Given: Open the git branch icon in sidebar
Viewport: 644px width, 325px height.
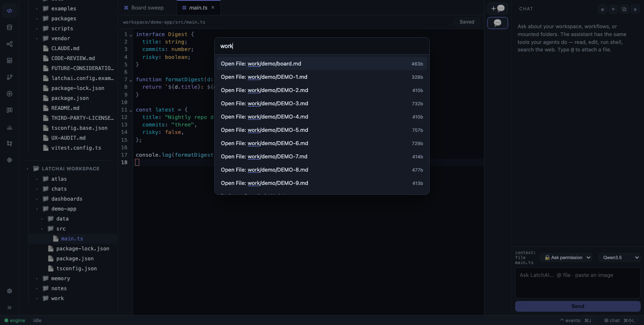Looking at the screenshot, I should pyautogui.click(x=10, y=77).
